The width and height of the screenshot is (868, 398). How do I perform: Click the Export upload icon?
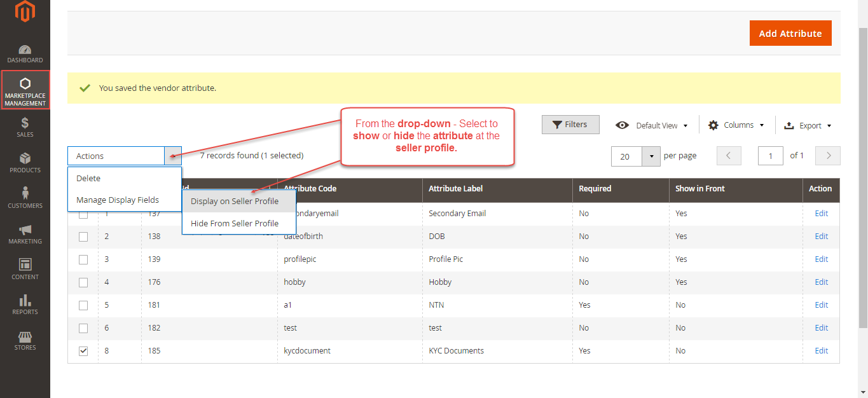click(x=789, y=125)
